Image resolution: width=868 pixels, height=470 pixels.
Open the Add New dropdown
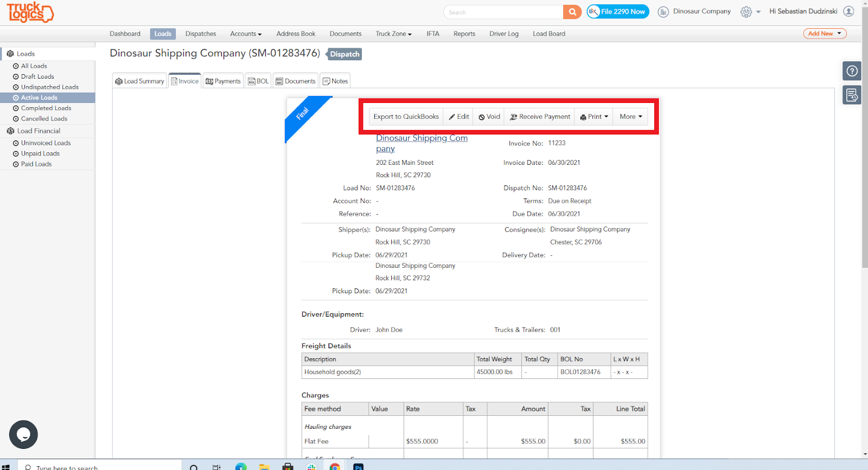(x=825, y=34)
